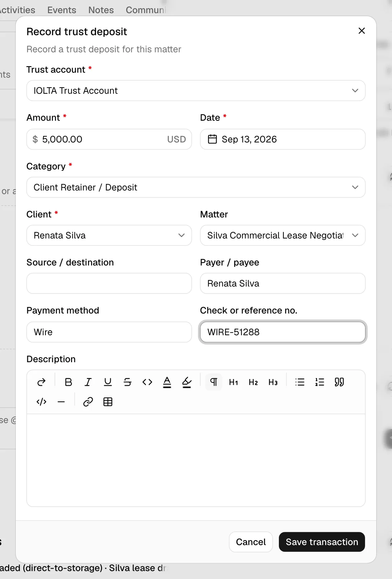Open the Date picker showing Sep 13, 2026
This screenshot has height=579, width=392.
coord(283,139)
